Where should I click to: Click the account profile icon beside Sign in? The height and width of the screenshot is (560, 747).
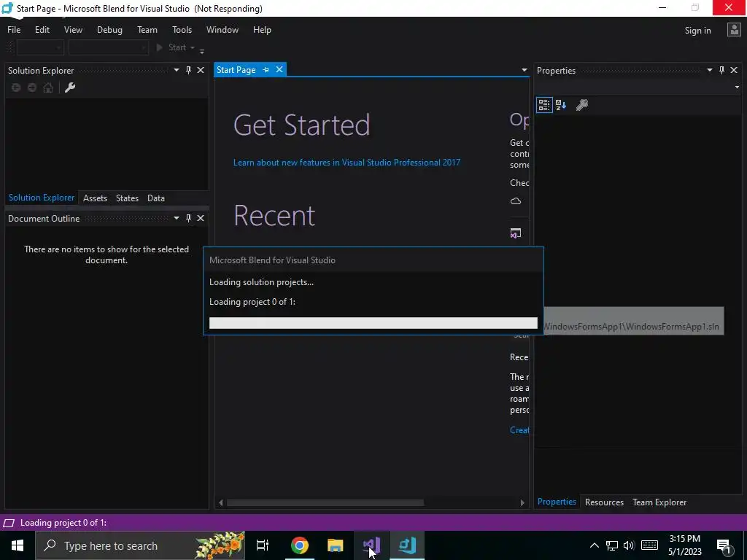tap(734, 30)
